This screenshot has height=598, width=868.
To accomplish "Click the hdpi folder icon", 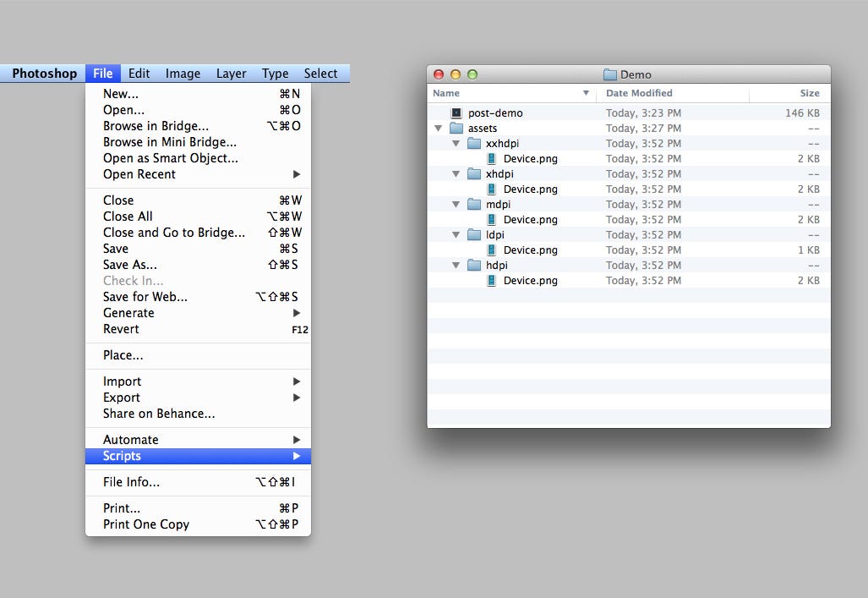I will pyautogui.click(x=474, y=266).
